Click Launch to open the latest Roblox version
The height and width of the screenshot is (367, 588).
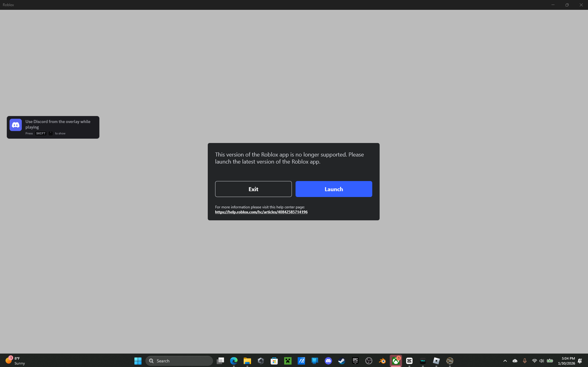tap(334, 189)
